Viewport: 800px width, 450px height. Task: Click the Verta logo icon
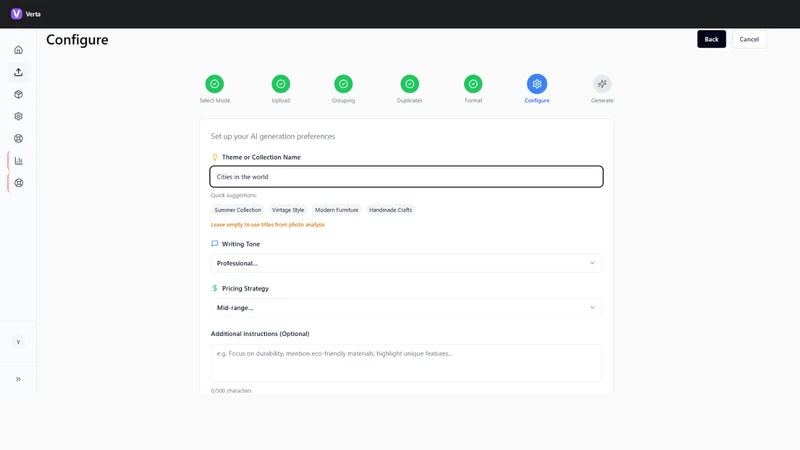point(16,14)
